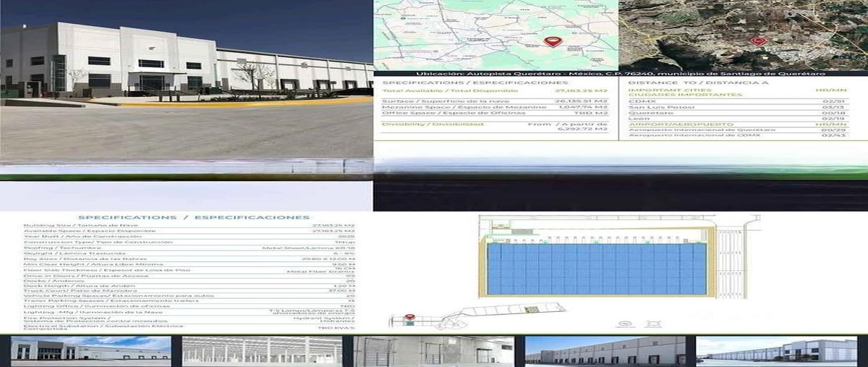The image size is (868, 367).
Task: Click the 'Roofing / Techumbre' row
Action: click(190, 248)
